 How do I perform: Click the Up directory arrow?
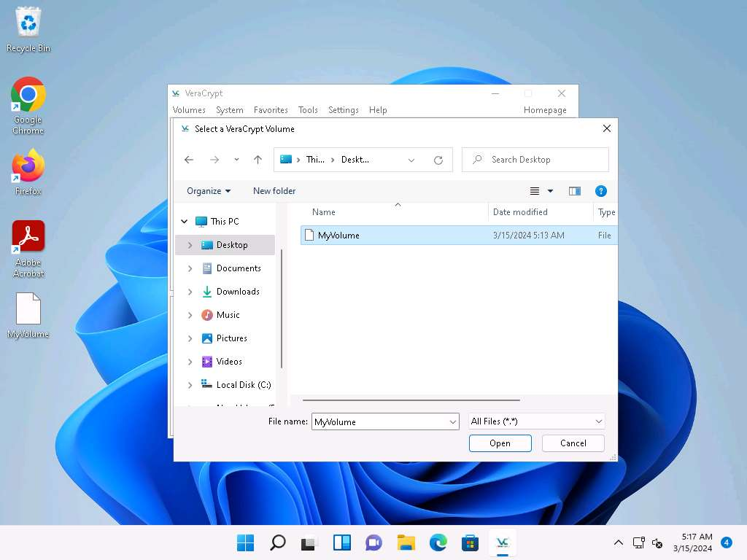258,160
